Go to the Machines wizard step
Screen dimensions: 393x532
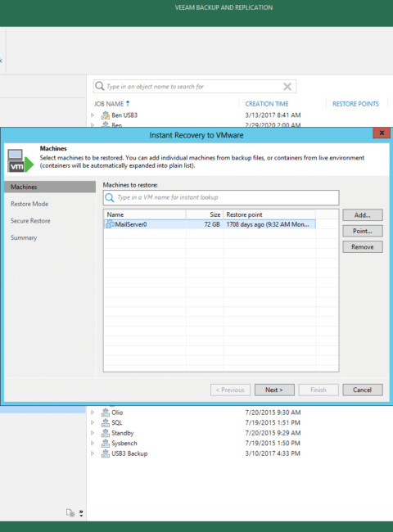click(50, 187)
